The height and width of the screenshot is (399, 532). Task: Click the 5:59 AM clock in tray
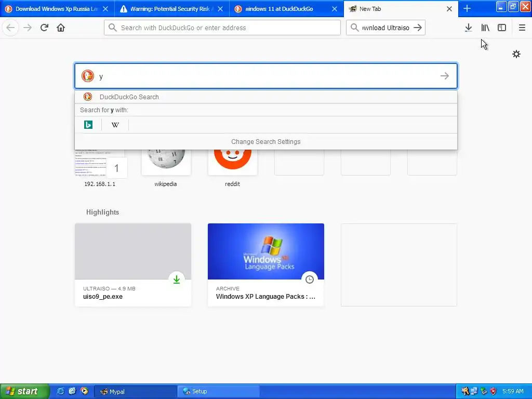[513, 392]
